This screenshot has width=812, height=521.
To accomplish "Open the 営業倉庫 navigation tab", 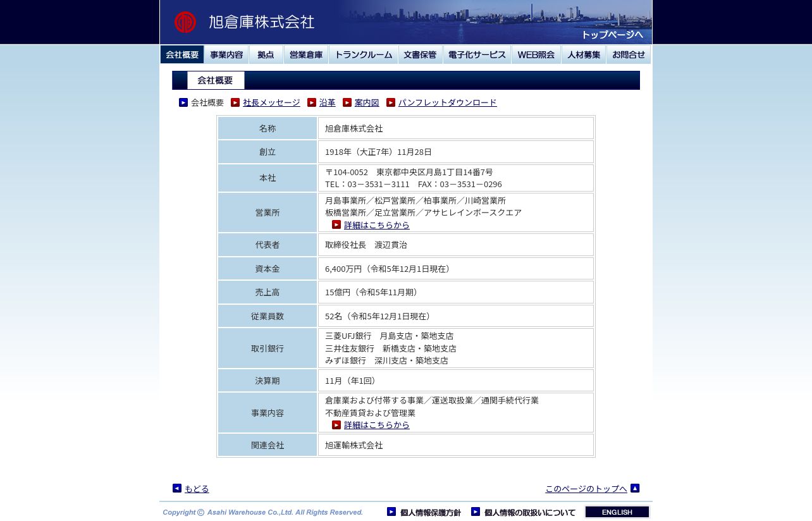I will pyautogui.click(x=306, y=54).
